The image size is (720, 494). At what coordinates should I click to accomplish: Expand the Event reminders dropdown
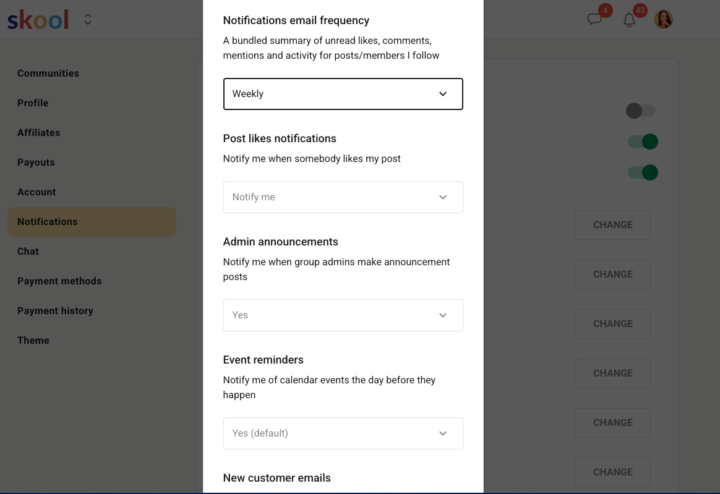342,433
